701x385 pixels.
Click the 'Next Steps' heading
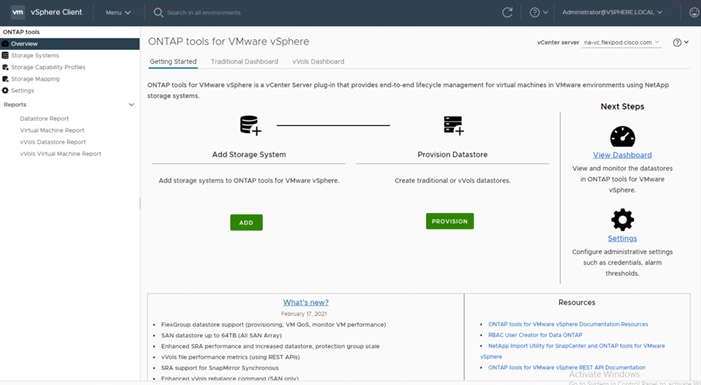click(622, 106)
